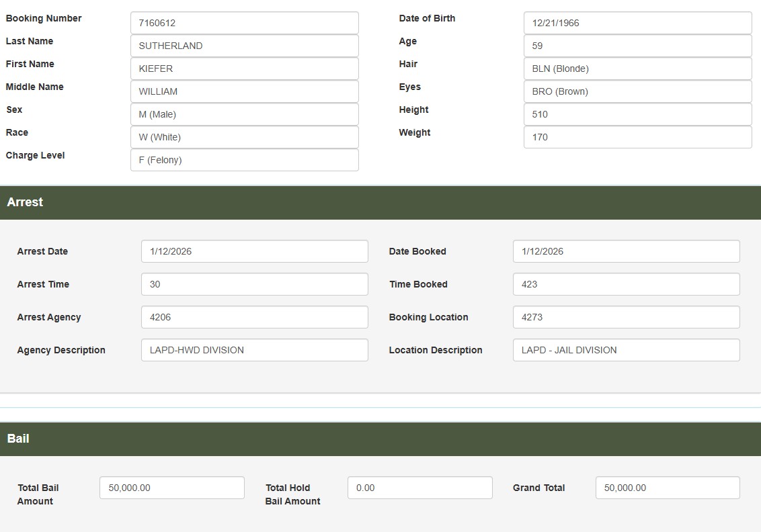This screenshot has height=532, width=761.
Task: Click the Sex field showing M (Male)
Action: point(245,114)
